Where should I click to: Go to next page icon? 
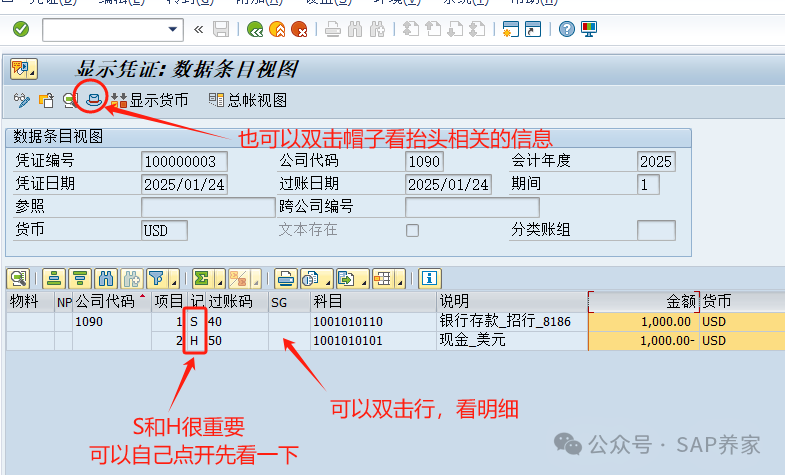(x=455, y=30)
